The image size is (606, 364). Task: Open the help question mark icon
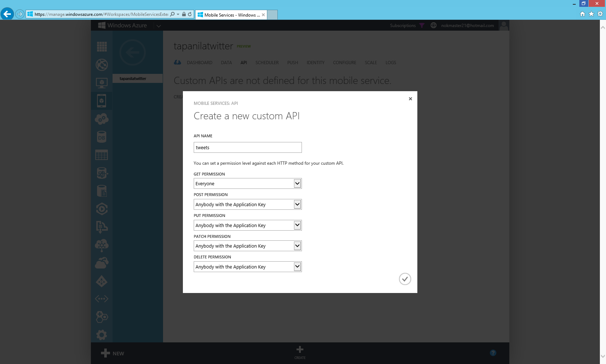(x=493, y=353)
